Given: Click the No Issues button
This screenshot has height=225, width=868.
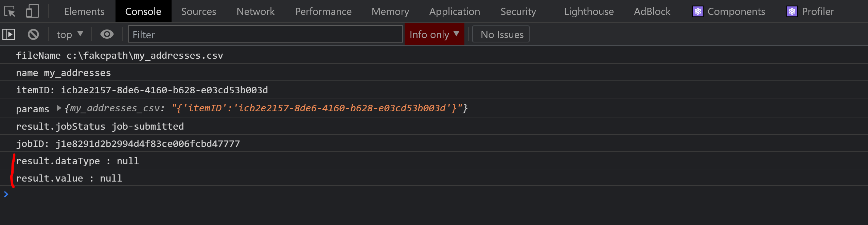Looking at the screenshot, I should [x=501, y=34].
